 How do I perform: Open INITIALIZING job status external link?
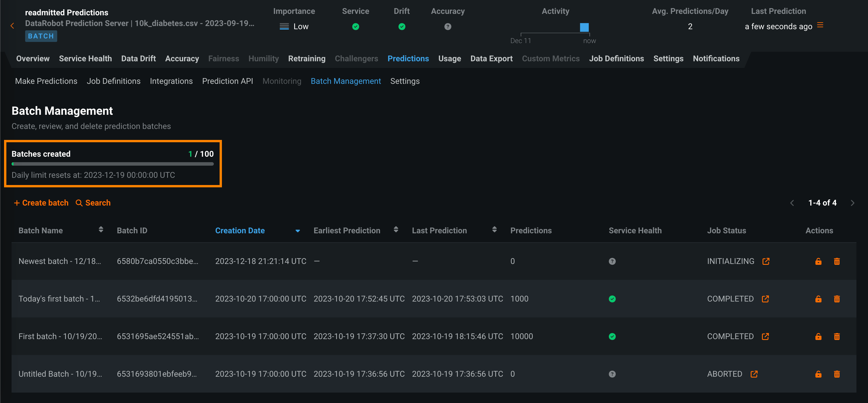(x=766, y=261)
